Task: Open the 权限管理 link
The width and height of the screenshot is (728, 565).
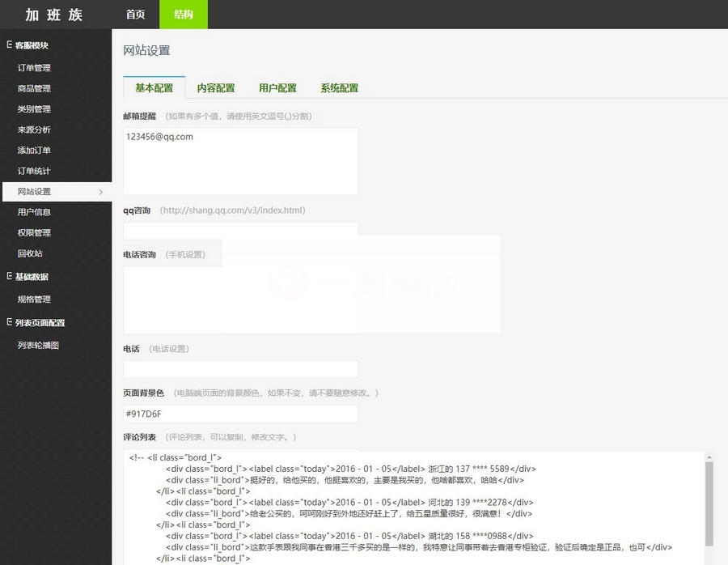Action: click(33, 232)
